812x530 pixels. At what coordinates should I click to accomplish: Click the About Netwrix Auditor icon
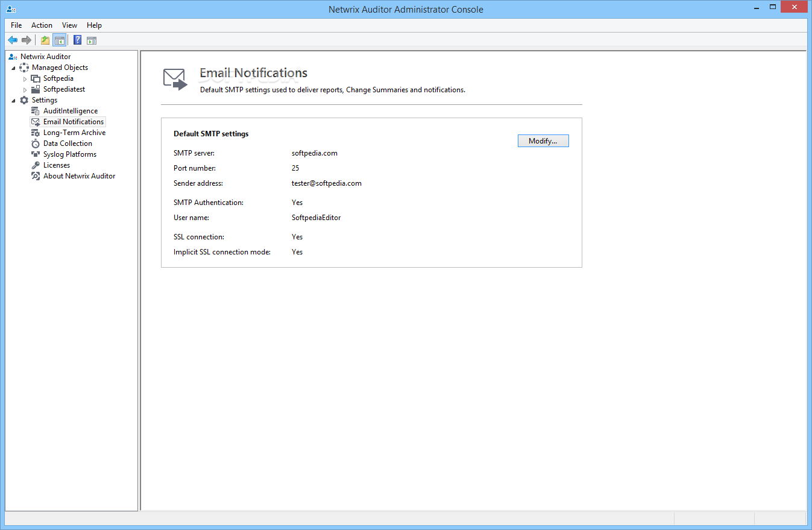(36, 176)
